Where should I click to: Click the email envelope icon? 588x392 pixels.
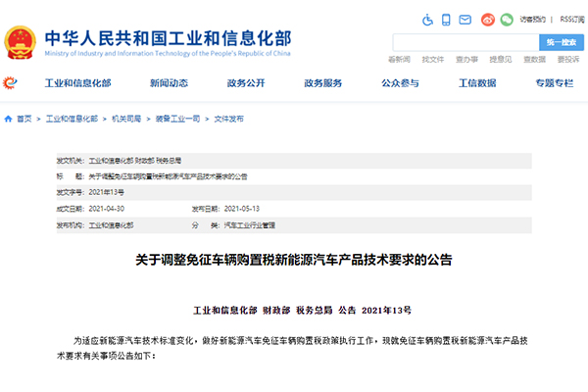click(x=466, y=20)
